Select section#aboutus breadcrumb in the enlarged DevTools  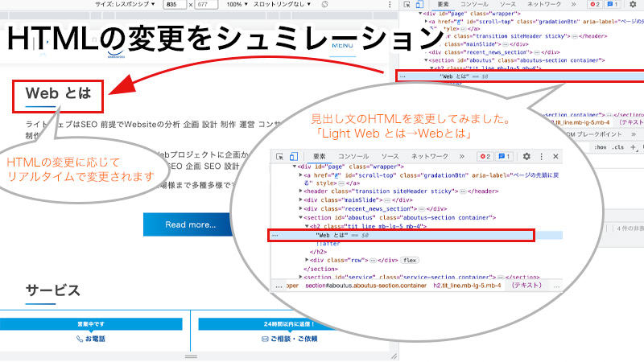[365, 286]
